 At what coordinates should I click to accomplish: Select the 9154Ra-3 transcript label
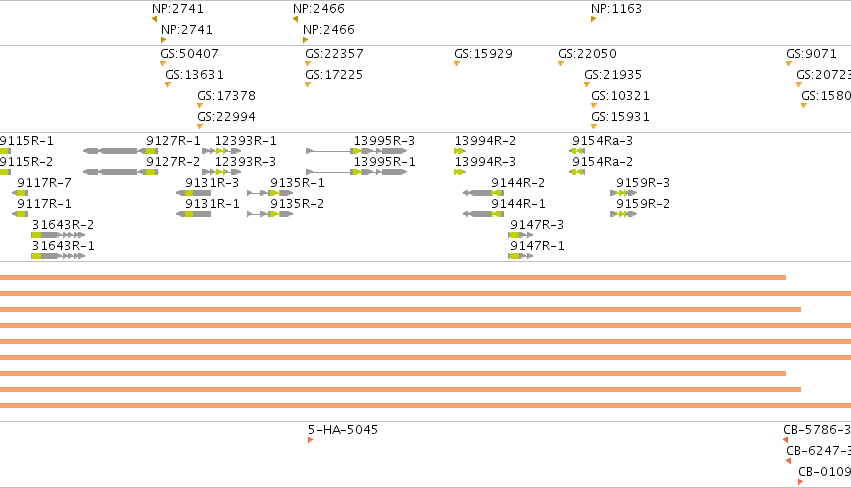coord(602,141)
